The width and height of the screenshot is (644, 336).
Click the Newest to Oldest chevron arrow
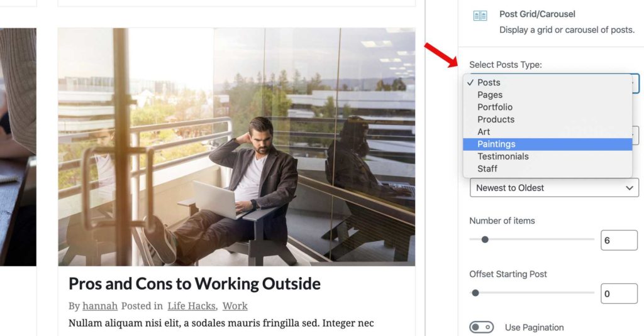[x=629, y=188]
